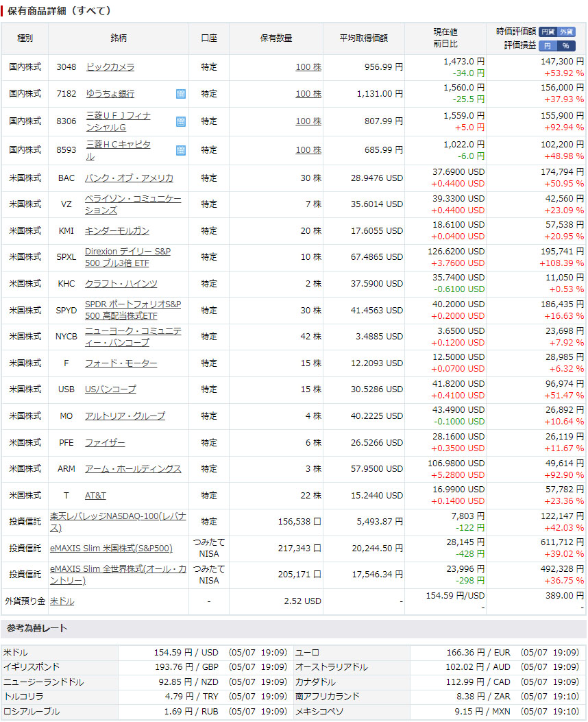Open eMAXIS Slim 米国株式(S&P500) fund page
Image resolution: width=588 pixels, height=722 pixels.
[x=111, y=549]
